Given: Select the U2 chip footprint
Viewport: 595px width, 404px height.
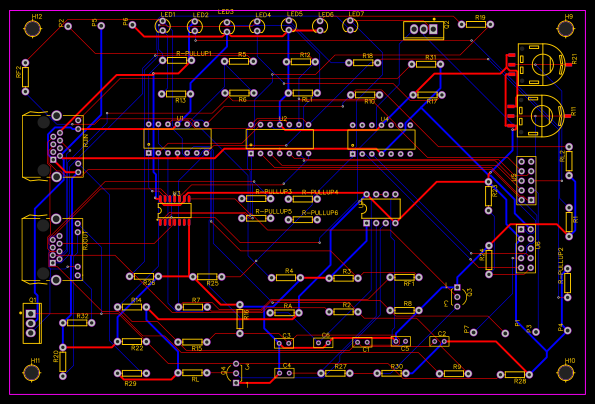Looking at the screenshot, I should coord(280,139).
